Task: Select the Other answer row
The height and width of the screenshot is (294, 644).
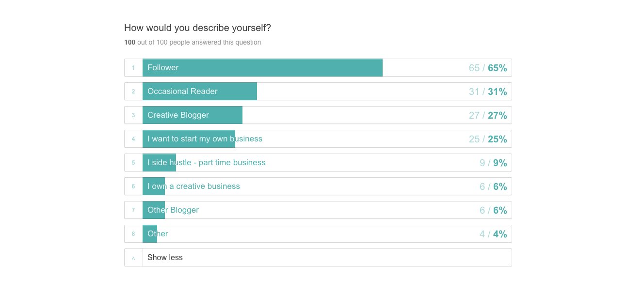Action: 318,234
